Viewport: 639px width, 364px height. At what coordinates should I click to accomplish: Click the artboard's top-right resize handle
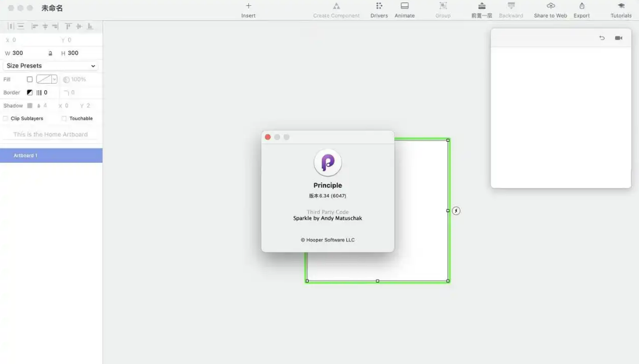coord(448,140)
